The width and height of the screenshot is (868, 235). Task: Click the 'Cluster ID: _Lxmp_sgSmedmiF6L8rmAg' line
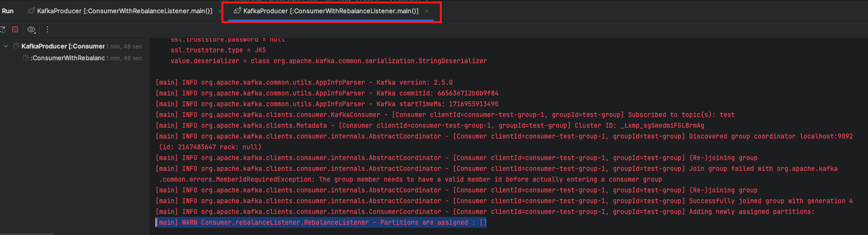pyautogui.click(x=430, y=125)
